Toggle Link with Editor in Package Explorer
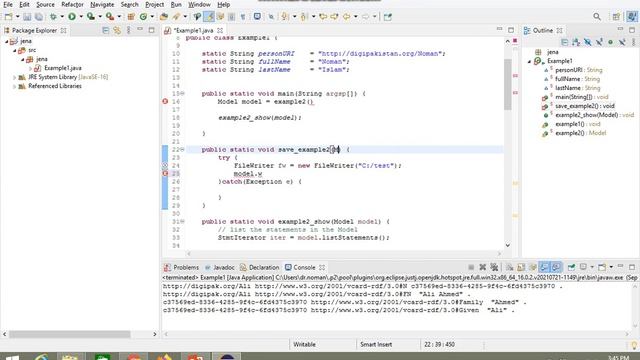Image resolution: width=640 pixels, height=360 pixels. (117, 30)
